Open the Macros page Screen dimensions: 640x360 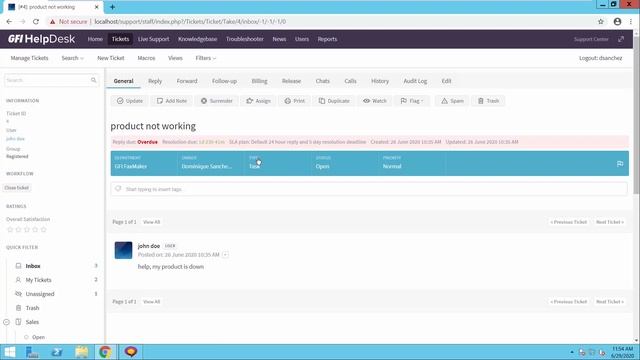click(146, 58)
